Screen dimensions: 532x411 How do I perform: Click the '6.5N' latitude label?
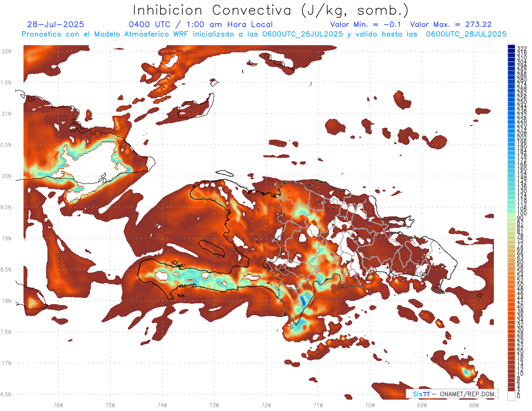pos(7,395)
